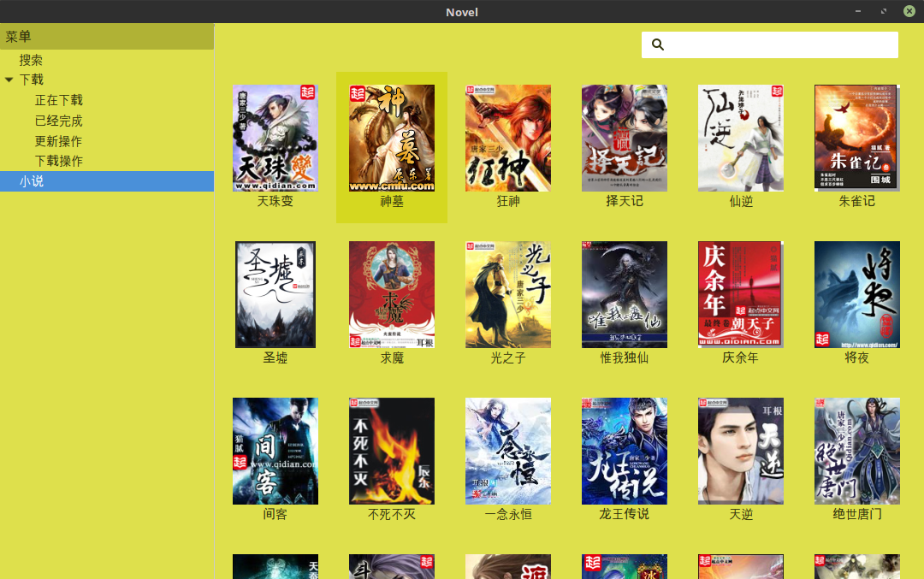The image size is (924, 579).
Task: Click the 光之子 title label
Action: (508, 358)
